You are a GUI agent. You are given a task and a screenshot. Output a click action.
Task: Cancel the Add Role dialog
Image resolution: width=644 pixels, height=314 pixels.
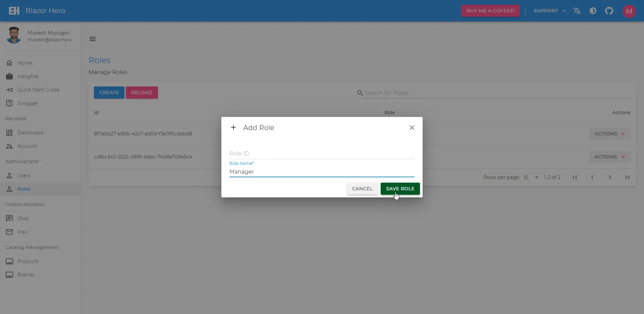pyautogui.click(x=362, y=189)
